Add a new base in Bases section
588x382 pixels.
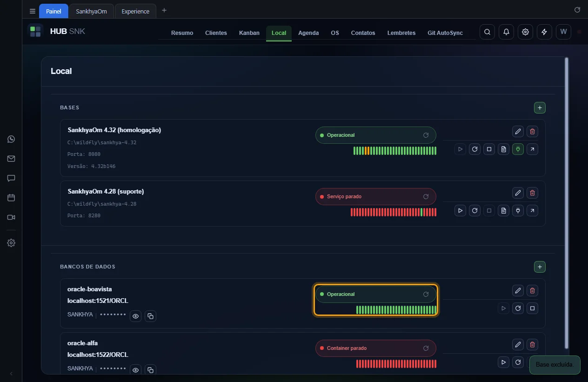(540, 108)
